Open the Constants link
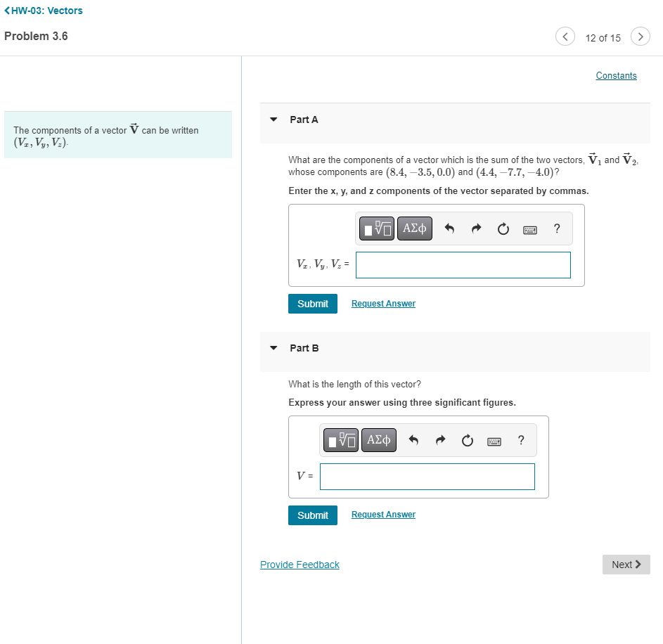 click(x=616, y=76)
